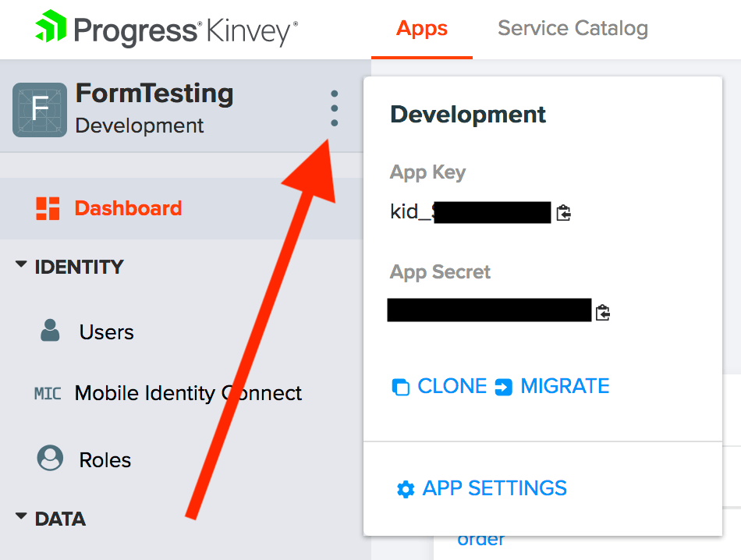Click the CLONE button
This screenshot has height=560, width=741.
tap(440, 386)
